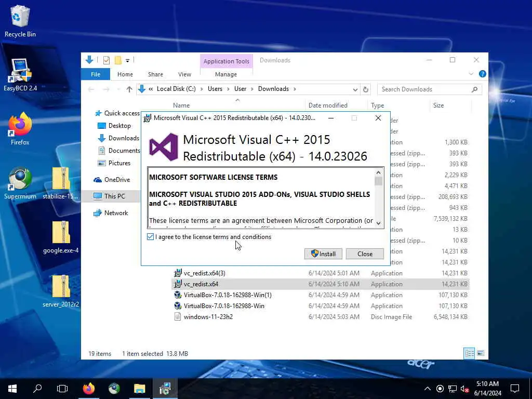Open the View ribbon tab
The height and width of the screenshot is (399, 532).
[x=184, y=74]
